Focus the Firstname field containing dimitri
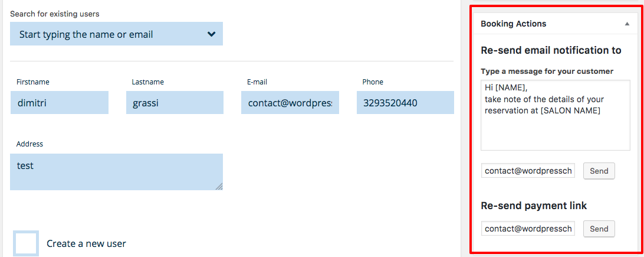The width and height of the screenshot is (644, 257). click(59, 103)
